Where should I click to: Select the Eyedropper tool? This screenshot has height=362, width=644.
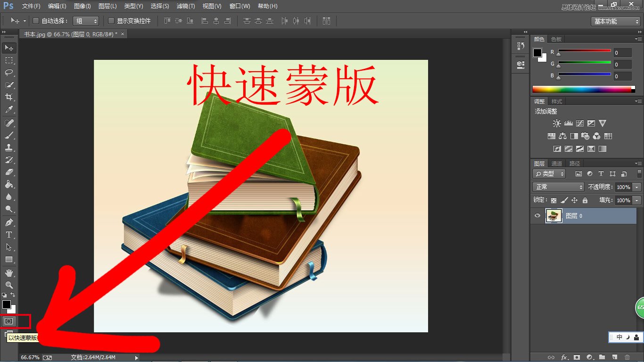click(9, 109)
